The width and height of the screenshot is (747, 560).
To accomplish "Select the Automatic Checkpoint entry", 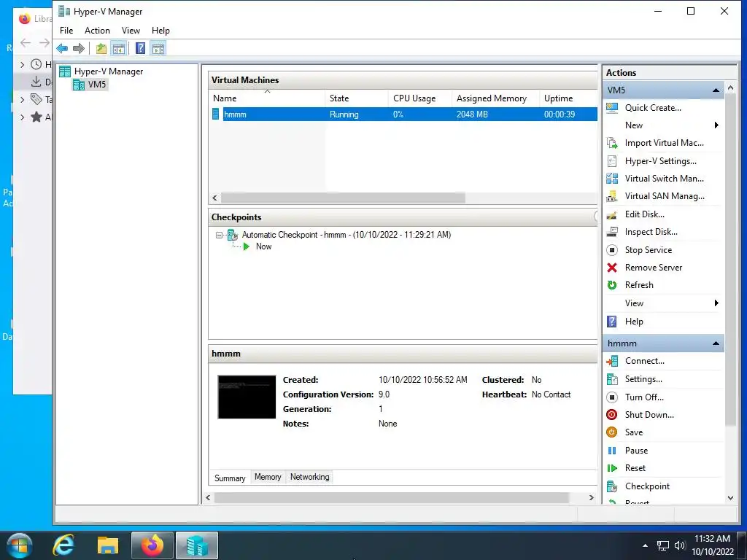I will pos(347,235).
